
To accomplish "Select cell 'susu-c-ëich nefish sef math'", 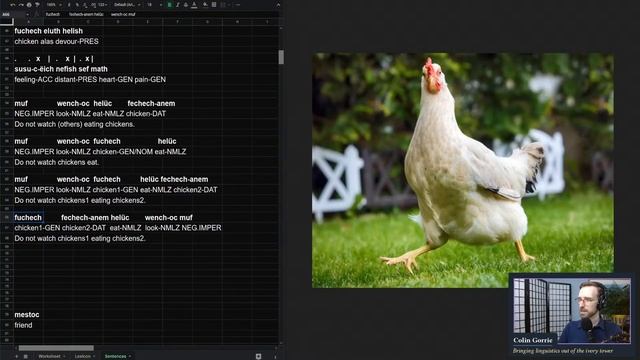I will coord(61,69).
